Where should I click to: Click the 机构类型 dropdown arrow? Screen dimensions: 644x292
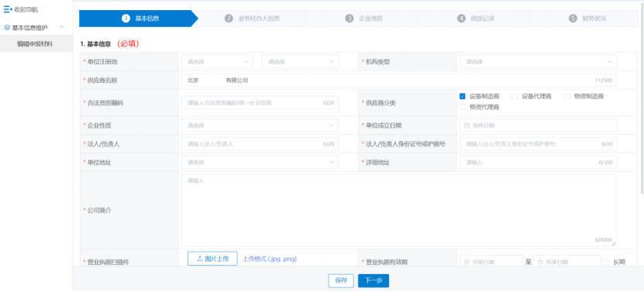[609, 62]
